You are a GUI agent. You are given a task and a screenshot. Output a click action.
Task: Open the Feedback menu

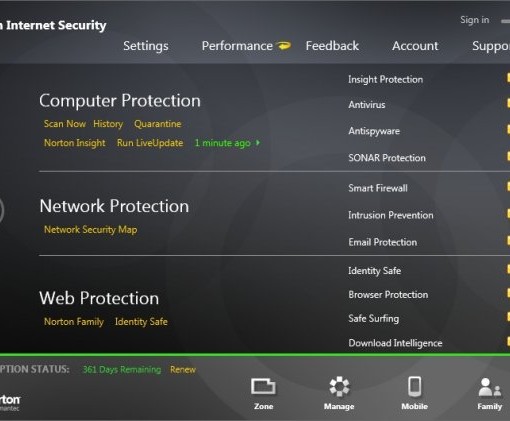pyautogui.click(x=332, y=46)
